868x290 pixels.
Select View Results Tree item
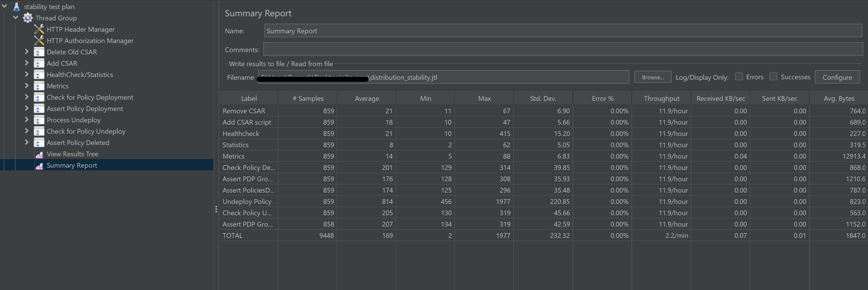pos(72,154)
